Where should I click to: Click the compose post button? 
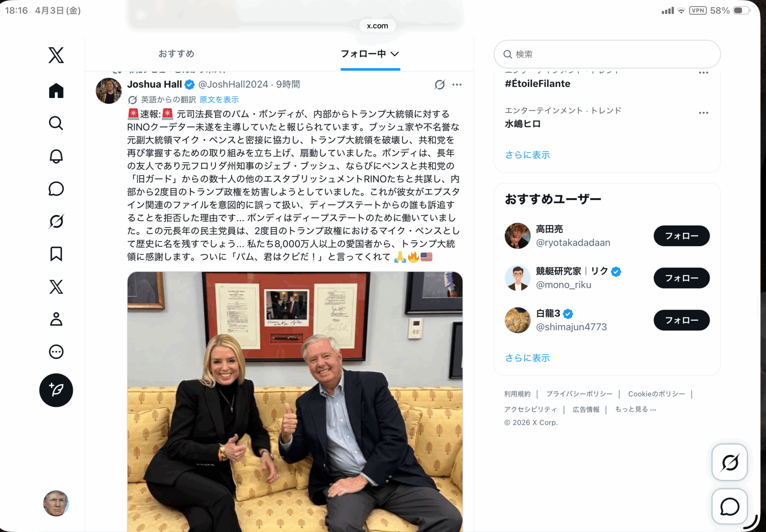(x=56, y=390)
